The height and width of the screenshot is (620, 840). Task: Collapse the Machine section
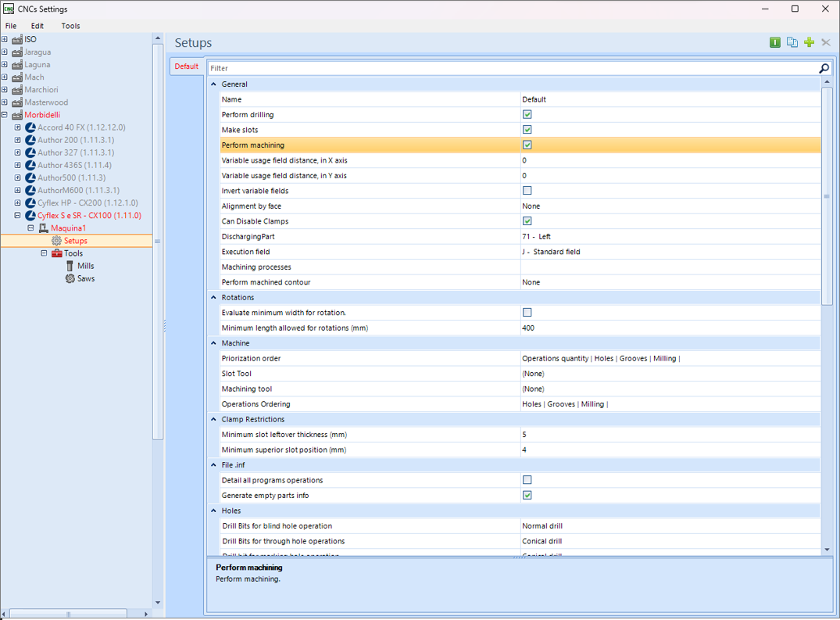tap(214, 343)
